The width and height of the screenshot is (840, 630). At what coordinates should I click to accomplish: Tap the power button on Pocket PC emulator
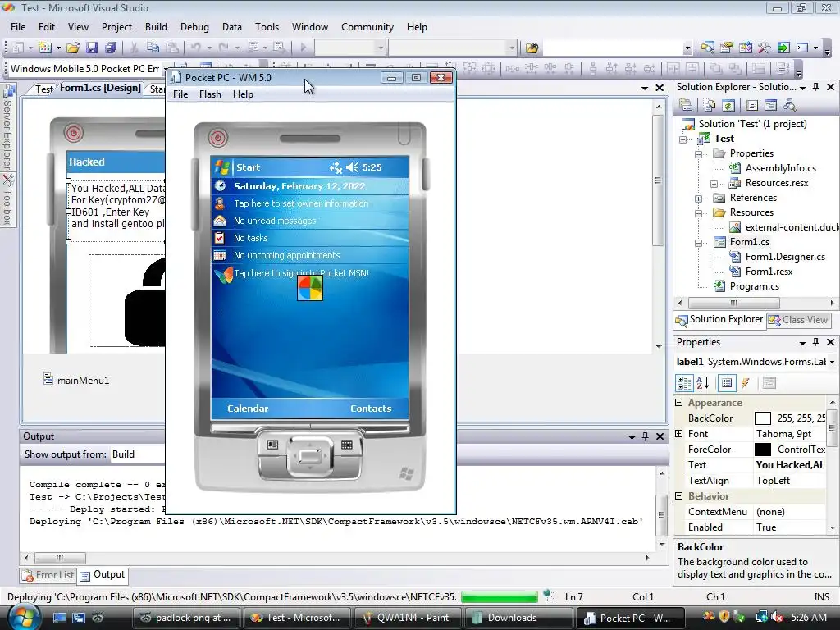pyautogui.click(x=218, y=138)
